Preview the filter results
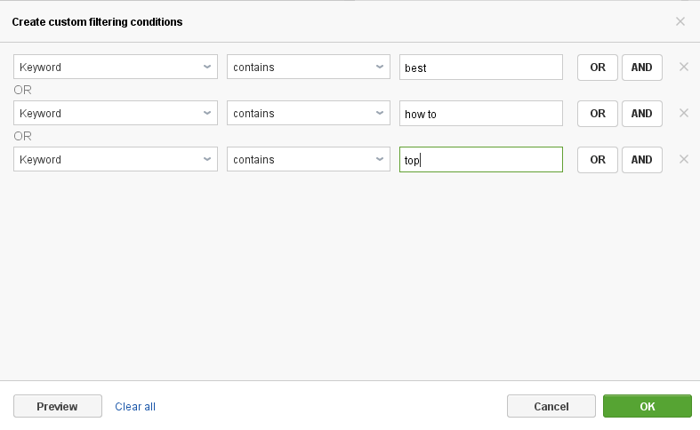The width and height of the screenshot is (700, 430). (57, 406)
